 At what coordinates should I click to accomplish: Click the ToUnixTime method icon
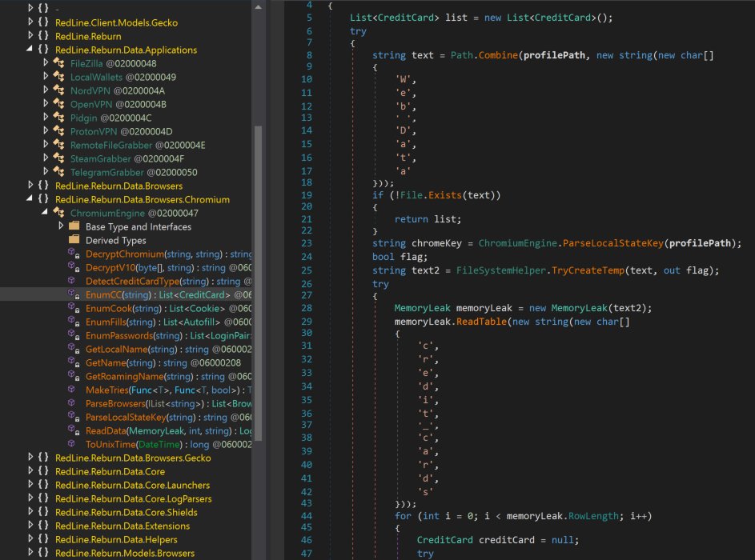click(72, 443)
